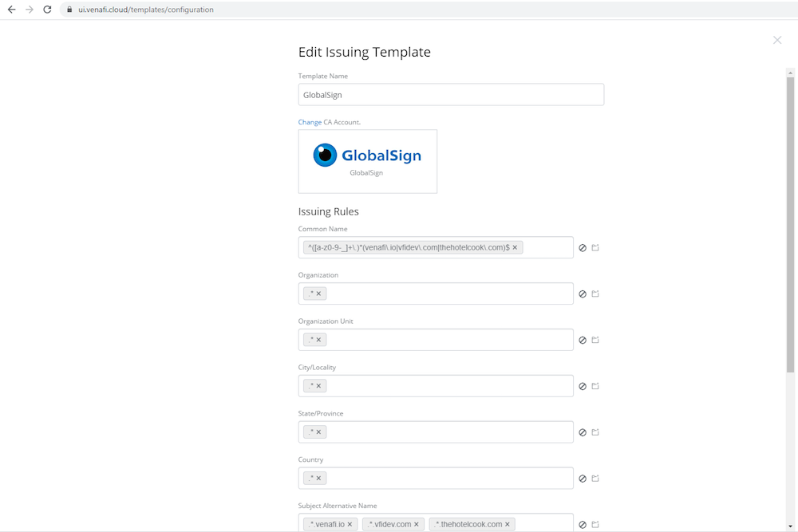Image resolution: width=798 pixels, height=532 pixels.
Task: Click prohibit icon for State/Province
Action: pyautogui.click(x=583, y=433)
